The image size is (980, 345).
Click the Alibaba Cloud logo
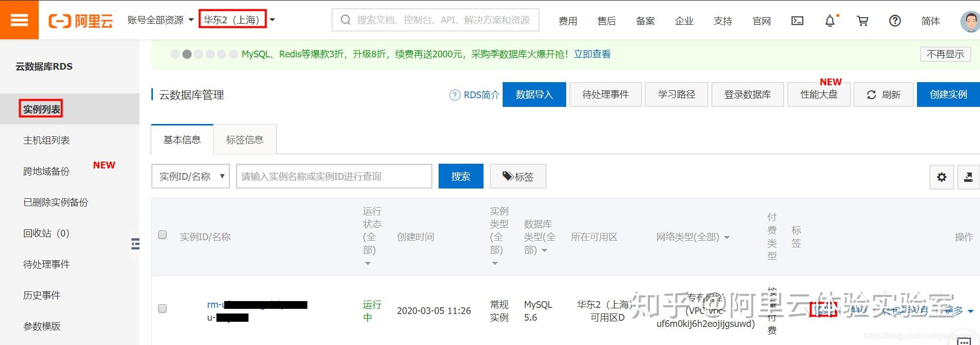click(x=81, y=21)
